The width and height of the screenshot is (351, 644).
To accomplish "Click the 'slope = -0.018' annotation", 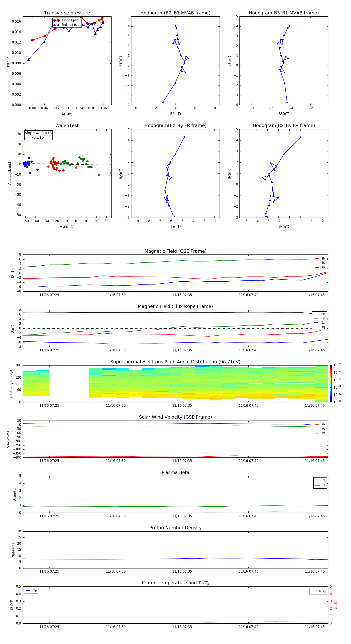I will 38,133.
